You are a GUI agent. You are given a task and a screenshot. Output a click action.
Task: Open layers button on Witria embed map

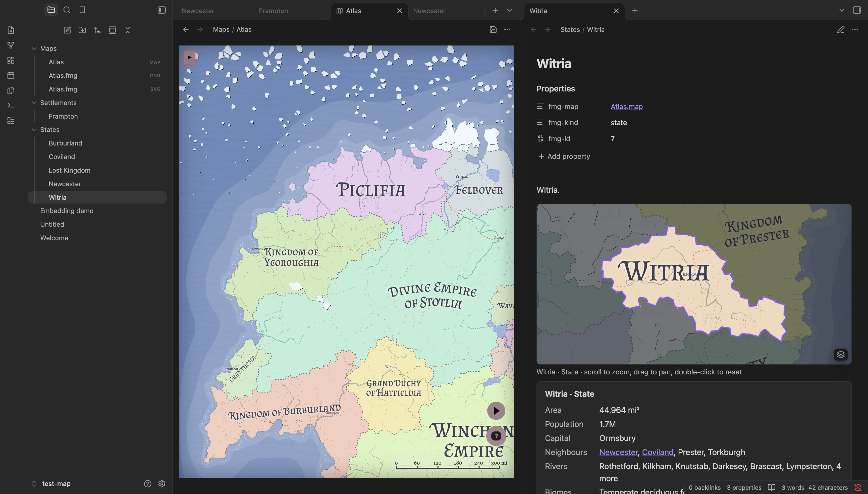841,355
